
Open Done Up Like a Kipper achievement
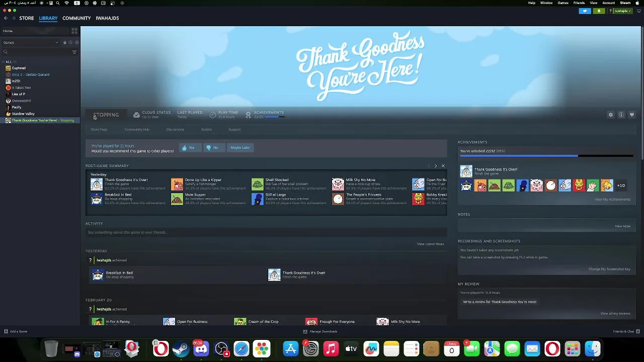[209, 184]
